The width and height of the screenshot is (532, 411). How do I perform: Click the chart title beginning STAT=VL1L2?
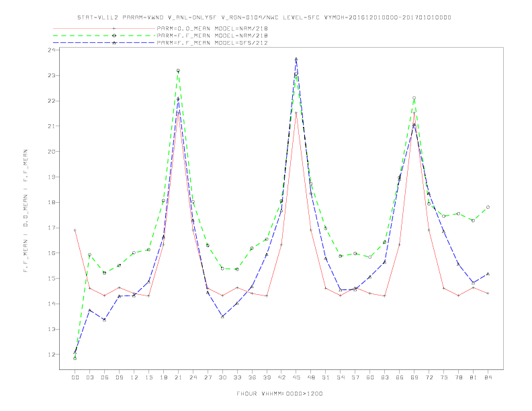(x=264, y=17)
